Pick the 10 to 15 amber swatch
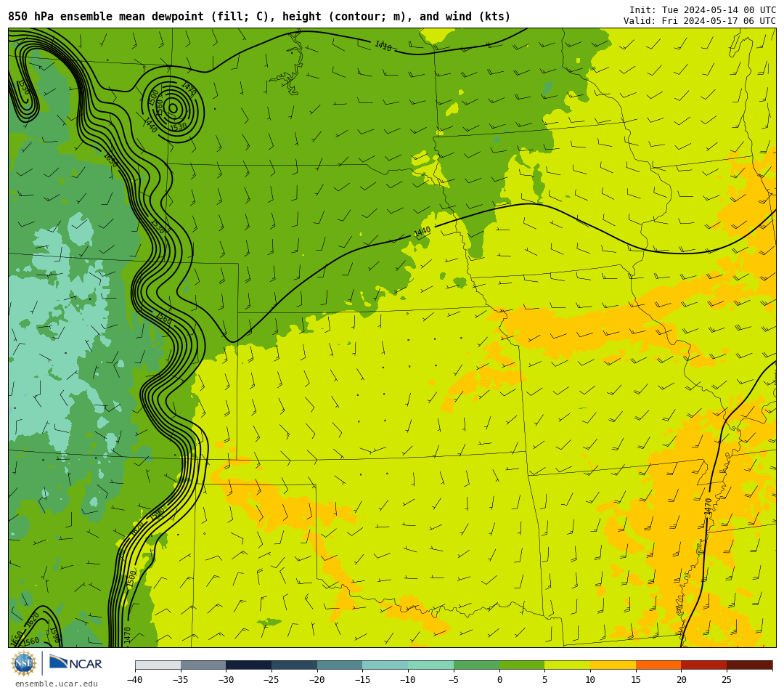The width and height of the screenshot is (784, 693). 613,665
